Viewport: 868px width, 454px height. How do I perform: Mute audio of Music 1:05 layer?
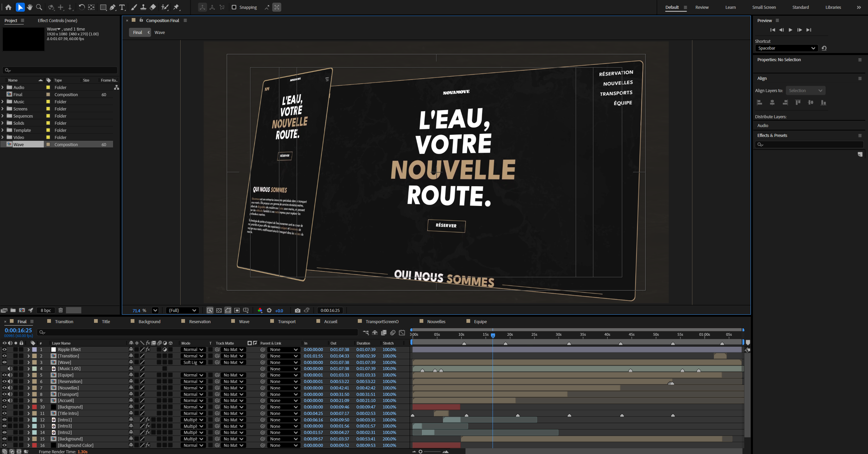coord(10,369)
